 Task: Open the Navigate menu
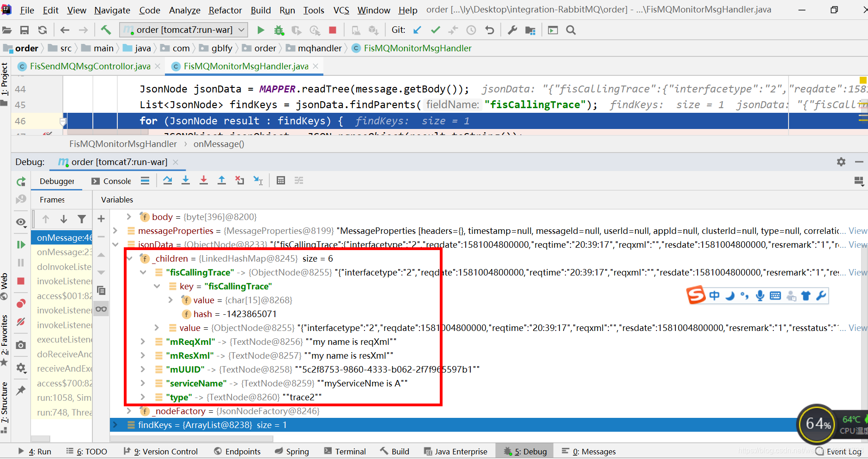tap(112, 10)
